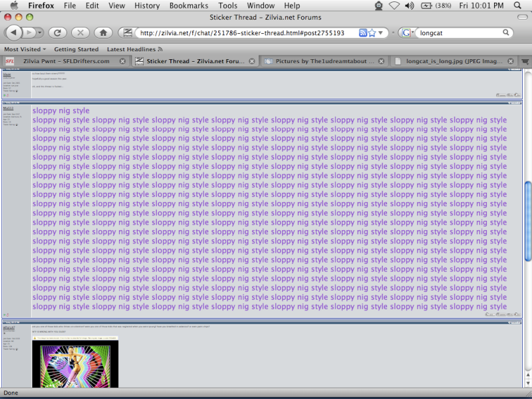Viewport: 532px width, 399px height.
Task: Click the RSS feed icon in address bar
Action: (362, 33)
